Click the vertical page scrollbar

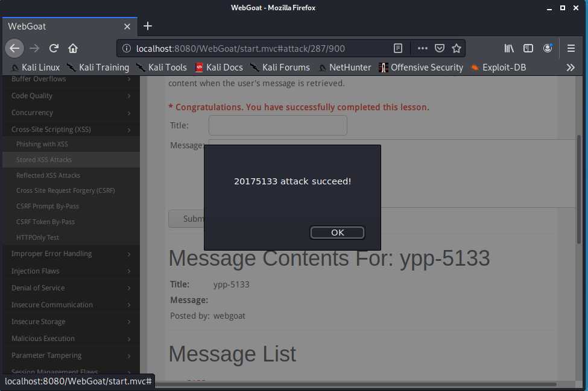579,189
